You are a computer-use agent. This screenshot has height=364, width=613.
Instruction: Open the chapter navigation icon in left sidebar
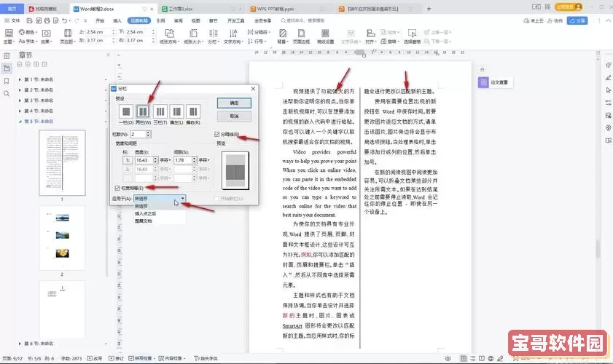tap(7, 68)
